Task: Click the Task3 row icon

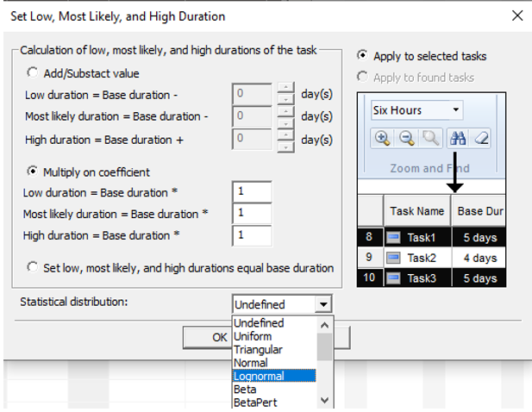Action: (392, 278)
